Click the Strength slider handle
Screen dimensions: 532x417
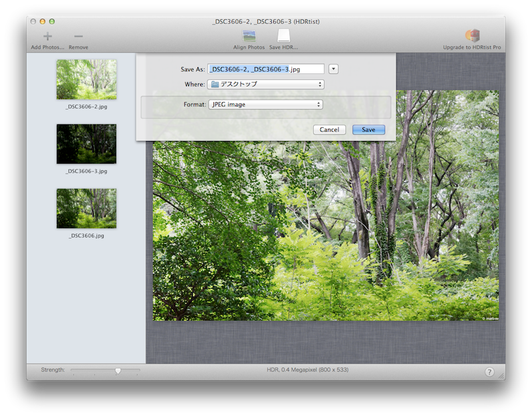pos(118,370)
